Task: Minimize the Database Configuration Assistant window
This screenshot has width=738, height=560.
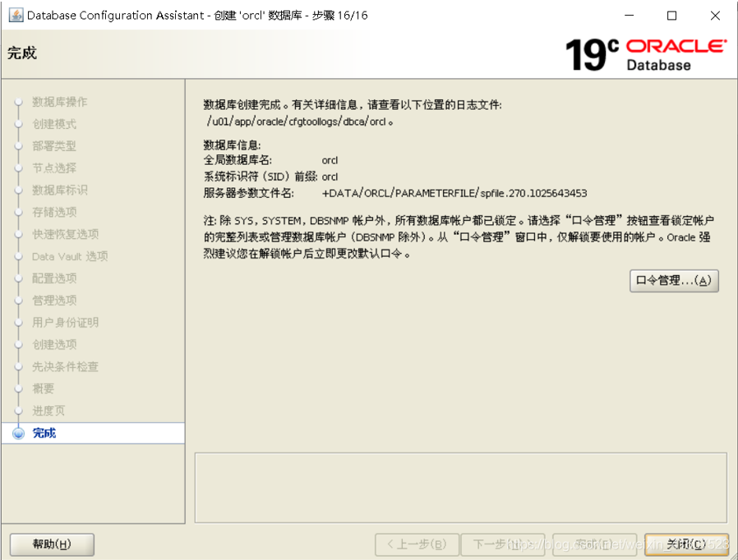Action: point(630,16)
